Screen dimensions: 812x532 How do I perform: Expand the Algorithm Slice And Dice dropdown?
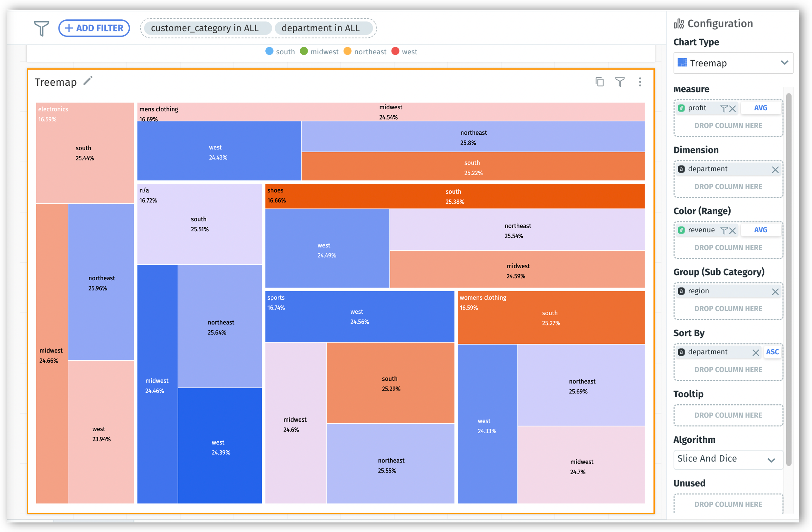click(x=727, y=459)
